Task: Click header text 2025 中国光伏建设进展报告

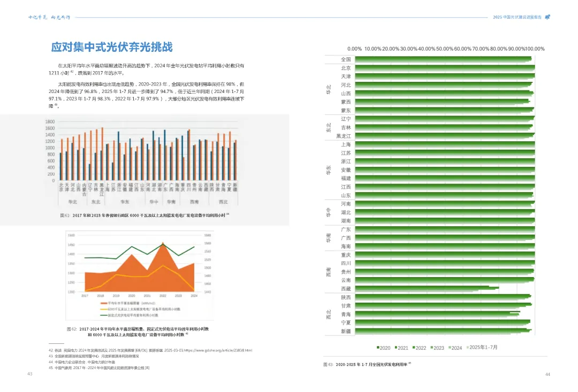Action: tap(517, 17)
